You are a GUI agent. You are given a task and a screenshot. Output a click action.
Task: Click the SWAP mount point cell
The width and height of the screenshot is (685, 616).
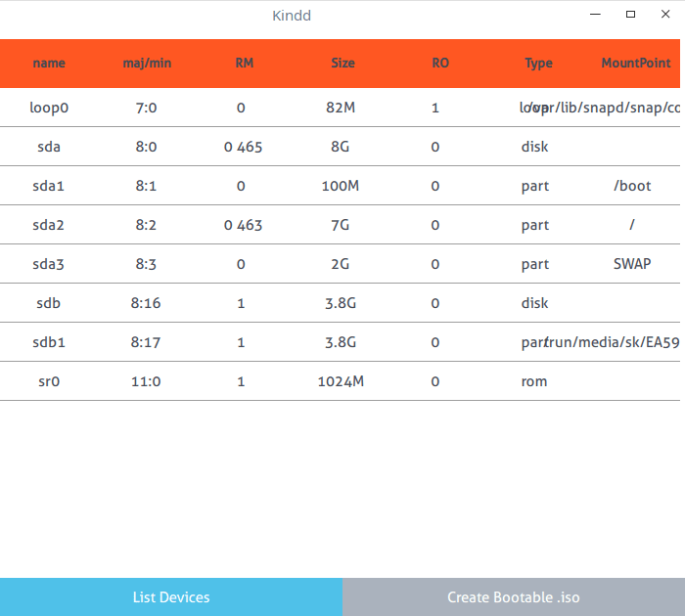point(631,264)
